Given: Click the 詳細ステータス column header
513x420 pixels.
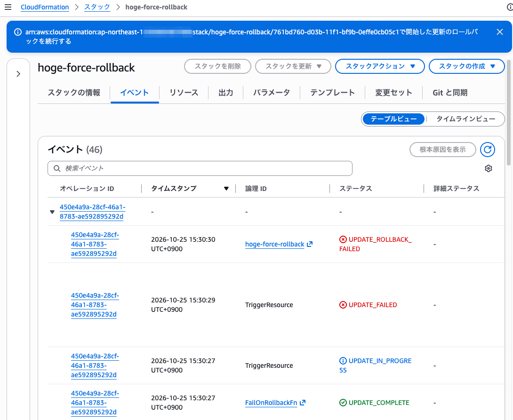Looking at the screenshot, I should (457, 189).
